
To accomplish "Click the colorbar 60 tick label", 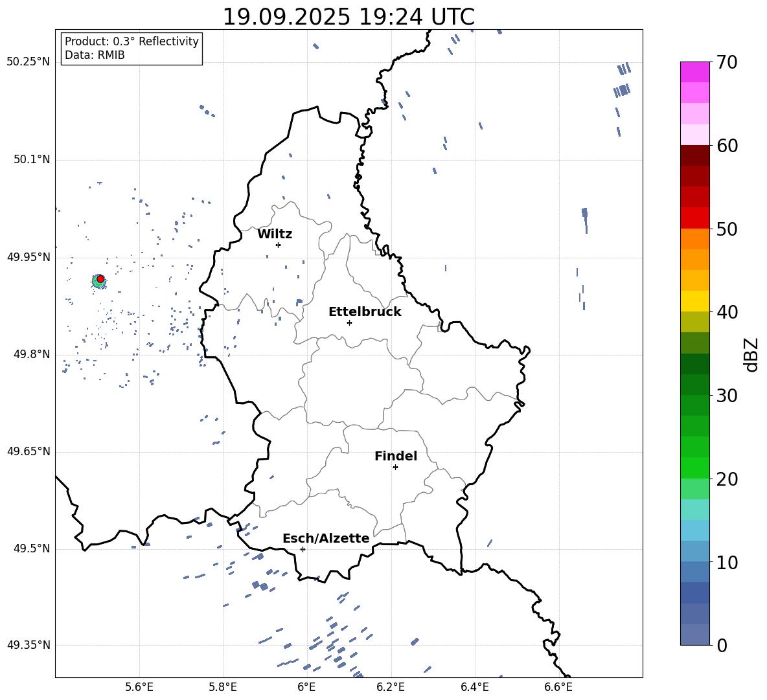I will [x=727, y=145].
